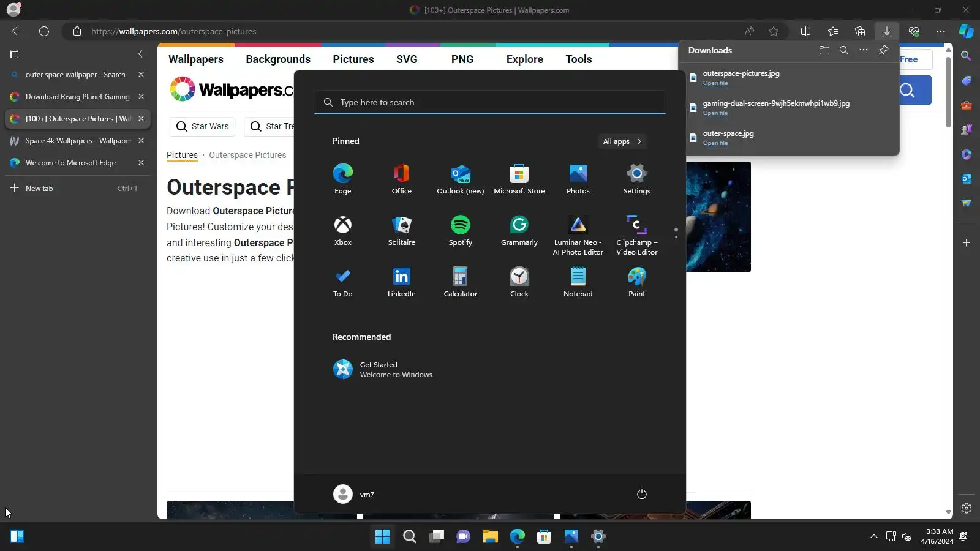Image resolution: width=980 pixels, height=551 pixels.
Task: Add this page to favorites star
Action: pyautogui.click(x=774, y=31)
